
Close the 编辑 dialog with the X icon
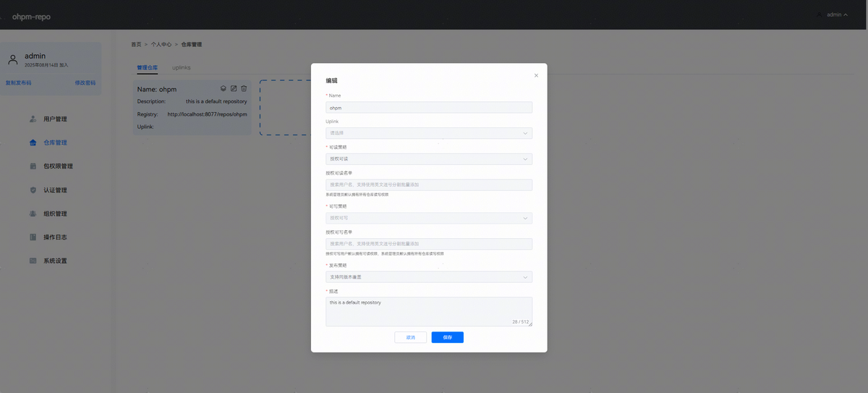tap(536, 75)
